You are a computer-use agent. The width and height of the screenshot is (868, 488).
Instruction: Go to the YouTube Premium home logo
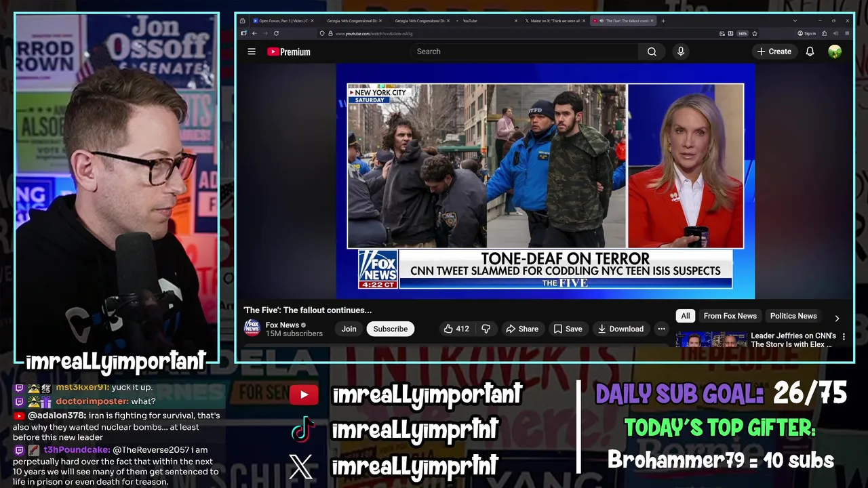(x=289, y=52)
